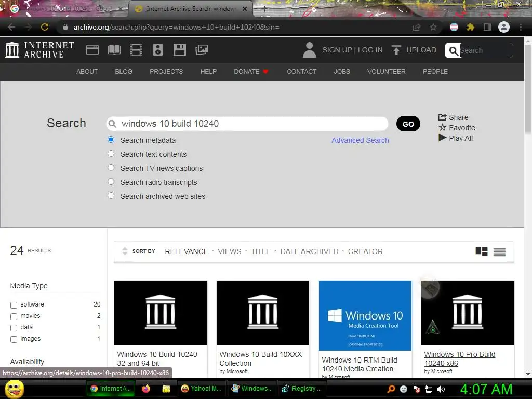Click the magnifier icon in the top search box

click(453, 50)
